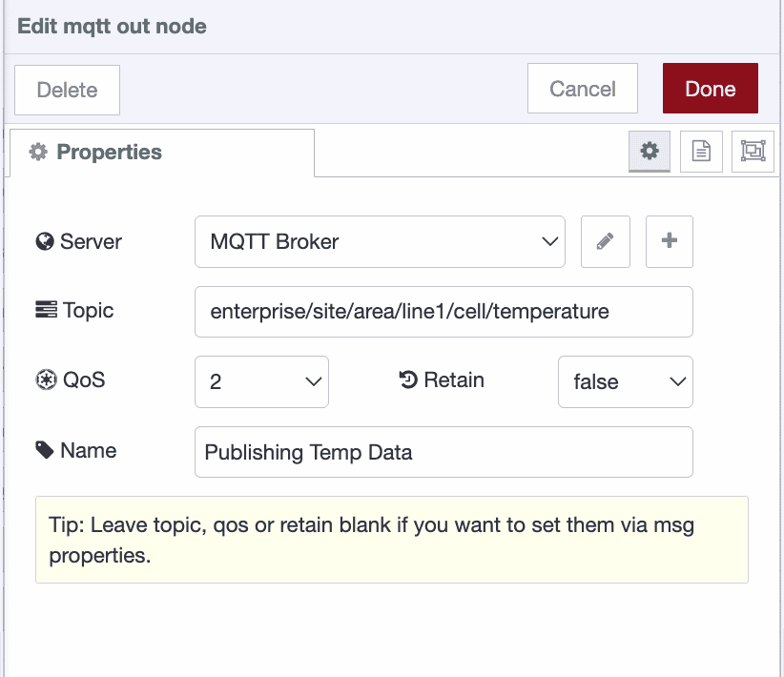784x677 pixels.
Task: Open the node Description panel icon
Action: tap(701, 152)
